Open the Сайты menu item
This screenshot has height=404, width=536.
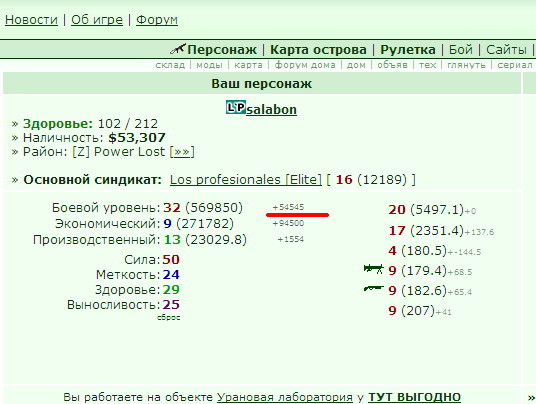tap(506, 50)
